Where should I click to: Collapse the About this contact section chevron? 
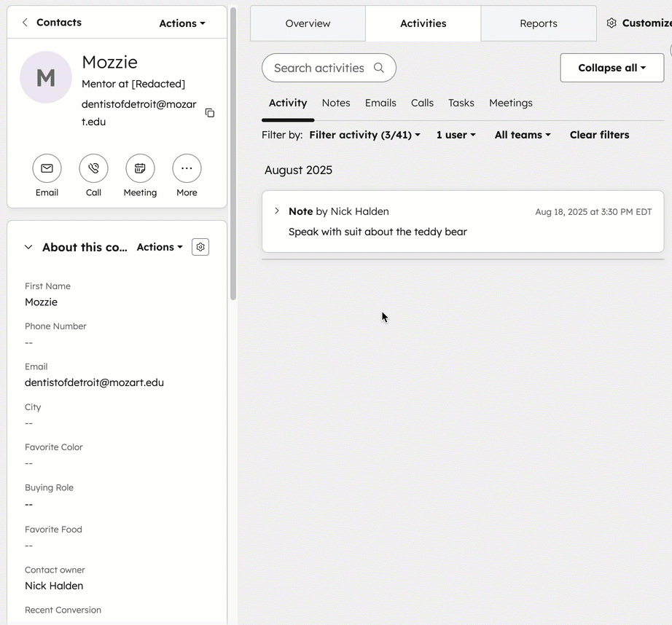pyautogui.click(x=28, y=247)
